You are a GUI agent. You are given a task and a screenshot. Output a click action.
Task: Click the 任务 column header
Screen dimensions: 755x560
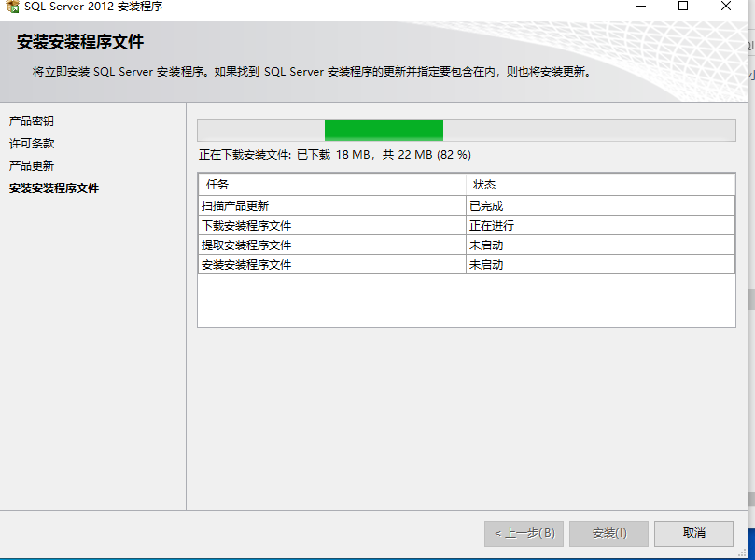331,185
